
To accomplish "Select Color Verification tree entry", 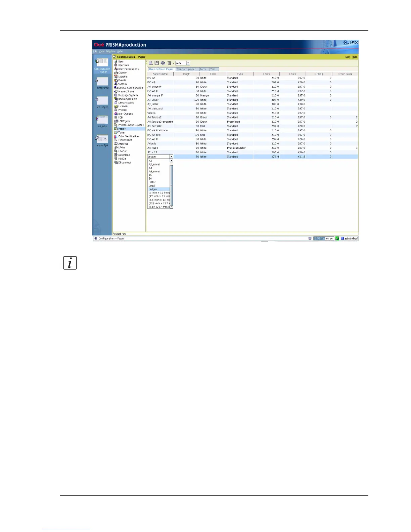I will click(x=128, y=136).
